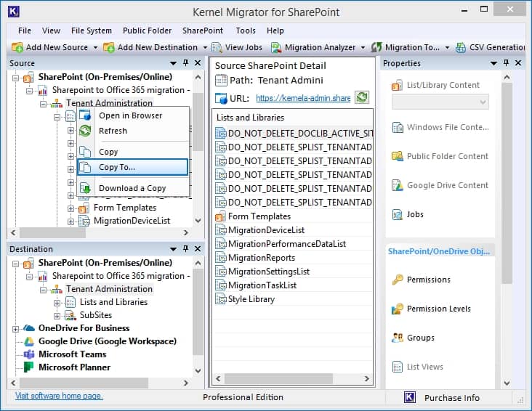Click the Microsoft Teams icon in Destination
532x411 pixels.
(x=29, y=354)
